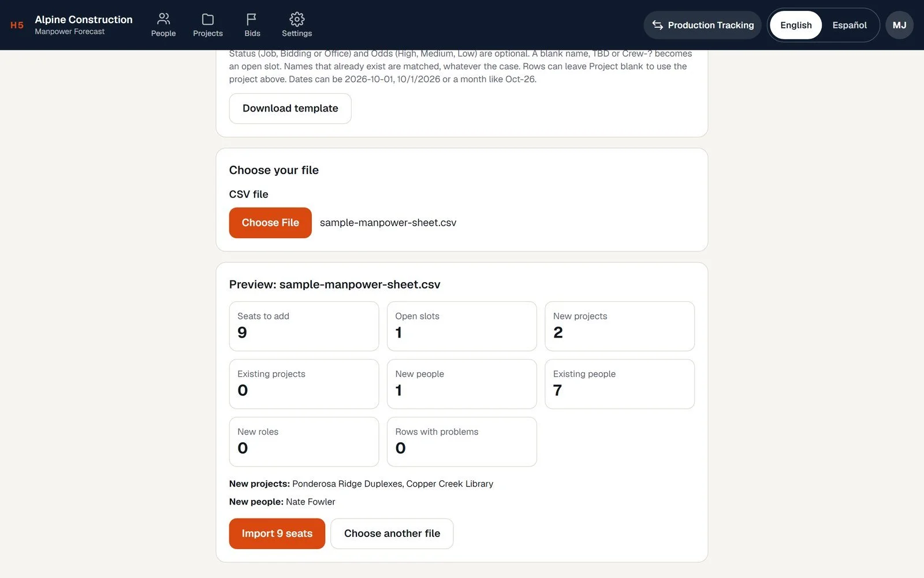Viewport: 924px width, 578px height.
Task: Click the orange Choose File button
Action: click(270, 223)
